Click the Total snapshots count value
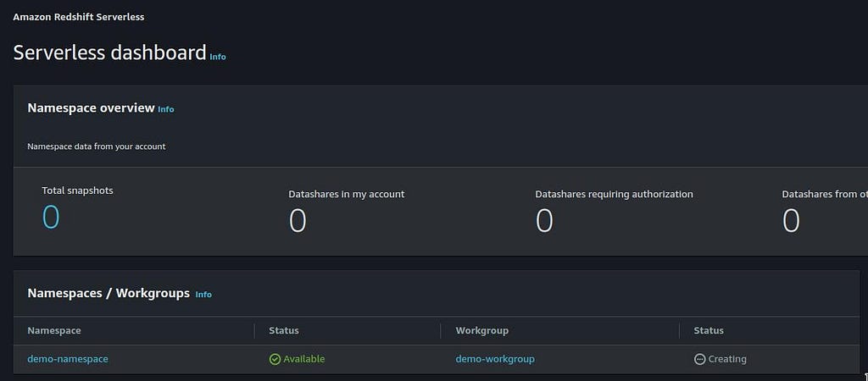 tap(51, 217)
